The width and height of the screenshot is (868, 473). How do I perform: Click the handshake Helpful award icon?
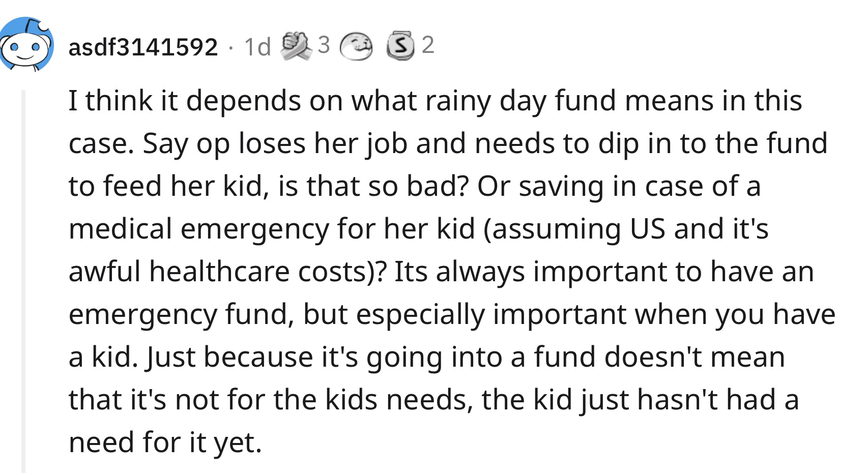[297, 46]
